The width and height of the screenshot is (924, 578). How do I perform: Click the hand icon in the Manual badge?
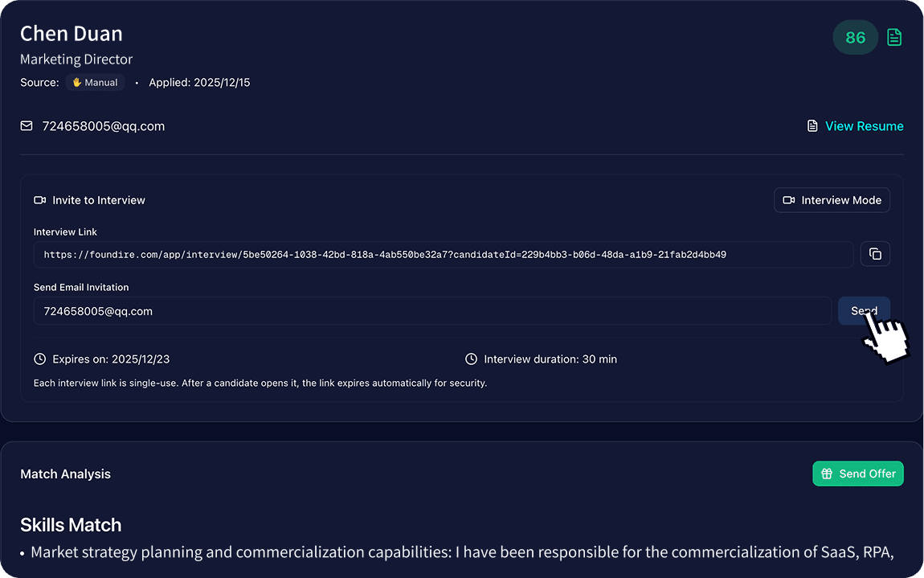point(77,83)
